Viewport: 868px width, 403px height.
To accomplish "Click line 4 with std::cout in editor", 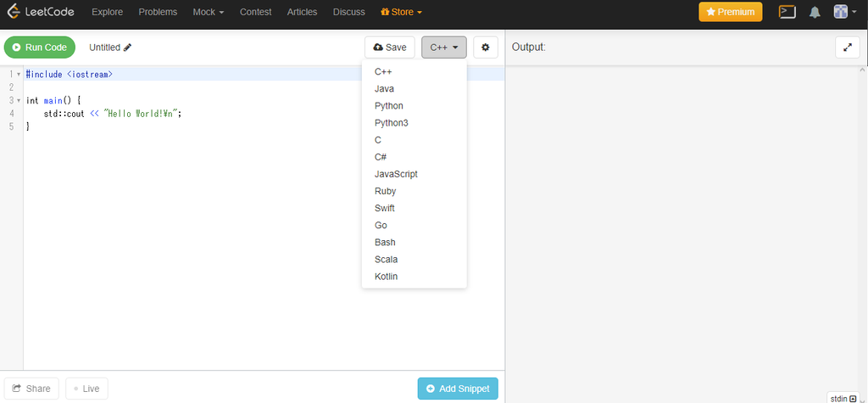I will click(x=113, y=114).
